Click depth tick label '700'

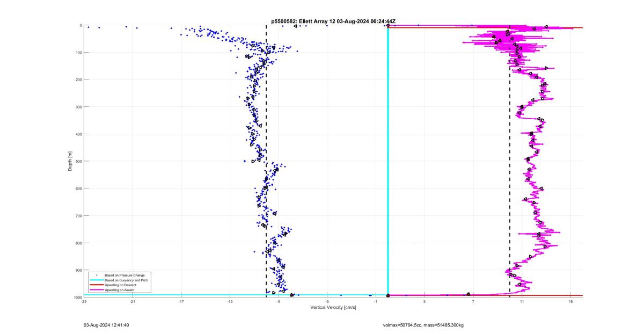(78, 216)
